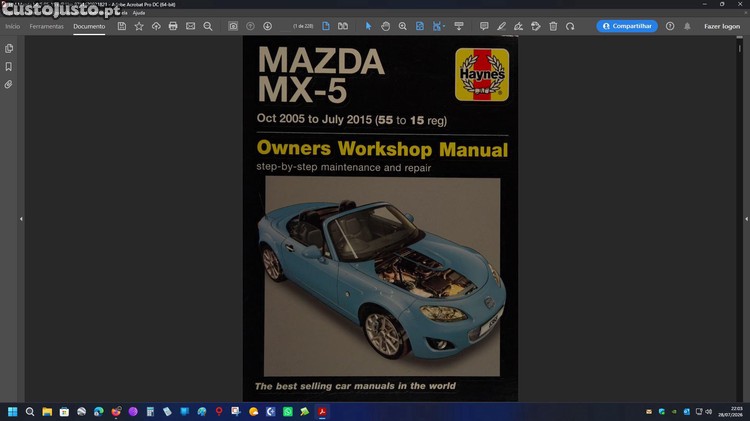Open the attachments paperclip panel
The width and height of the screenshot is (750, 421).
(x=9, y=84)
